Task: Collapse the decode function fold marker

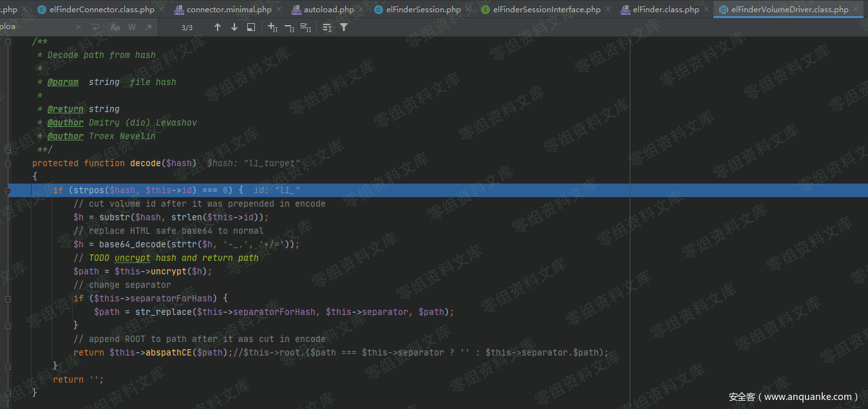Action: click(8, 163)
